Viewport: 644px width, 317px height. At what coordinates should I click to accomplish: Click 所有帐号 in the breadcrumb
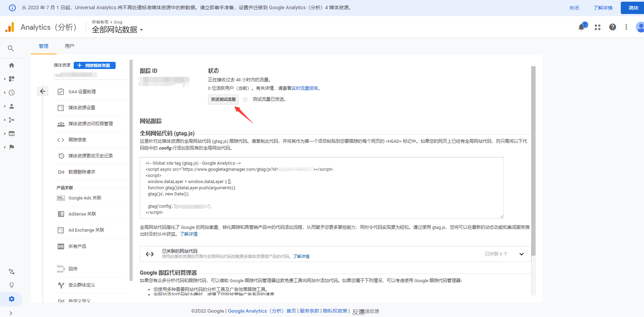tap(100, 22)
